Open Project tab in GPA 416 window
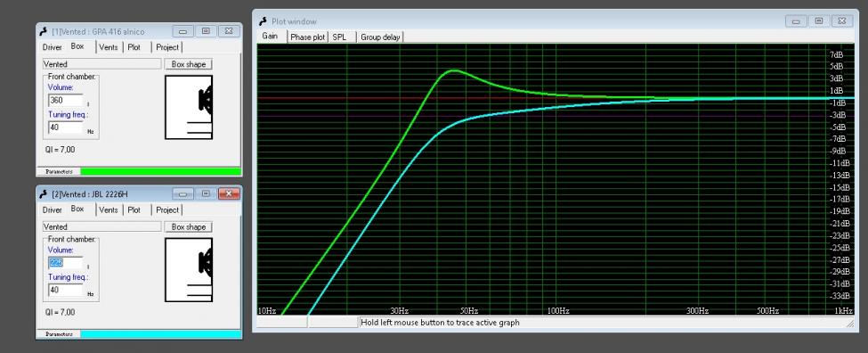This screenshot has width=868, height=353. pos(167,47)
